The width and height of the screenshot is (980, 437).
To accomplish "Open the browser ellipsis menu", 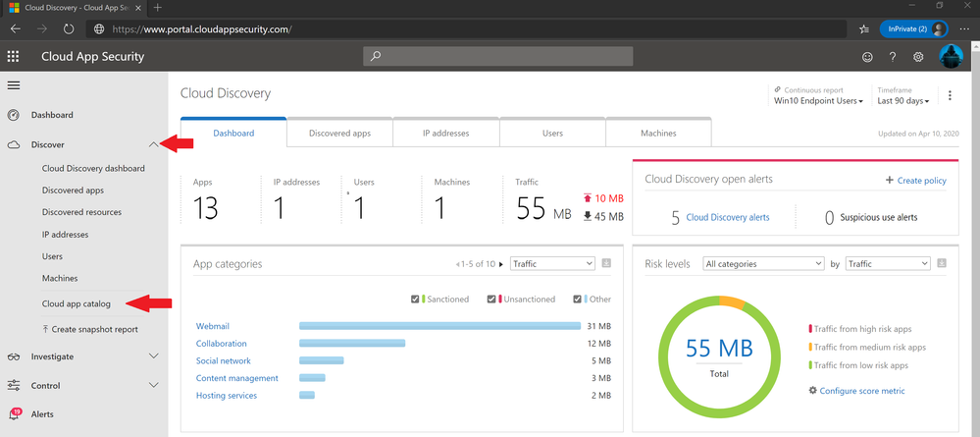I will tap(964, 28).
